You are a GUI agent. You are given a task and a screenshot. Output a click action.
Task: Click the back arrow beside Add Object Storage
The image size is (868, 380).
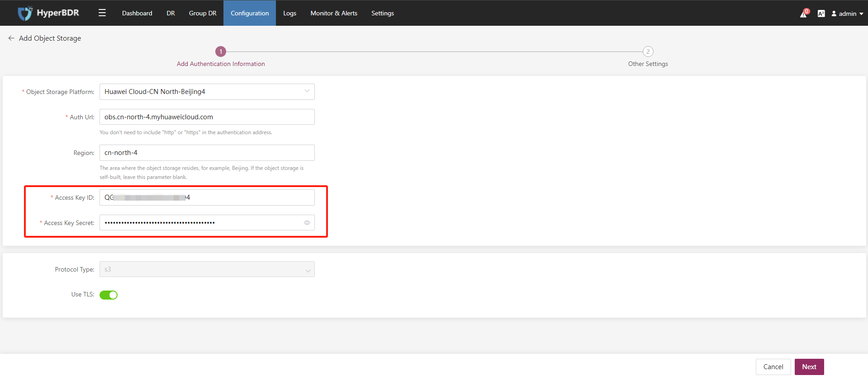[11, 38]
